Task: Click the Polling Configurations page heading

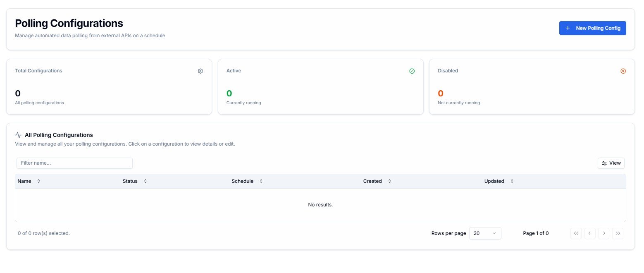Action: tap(69, 23)
